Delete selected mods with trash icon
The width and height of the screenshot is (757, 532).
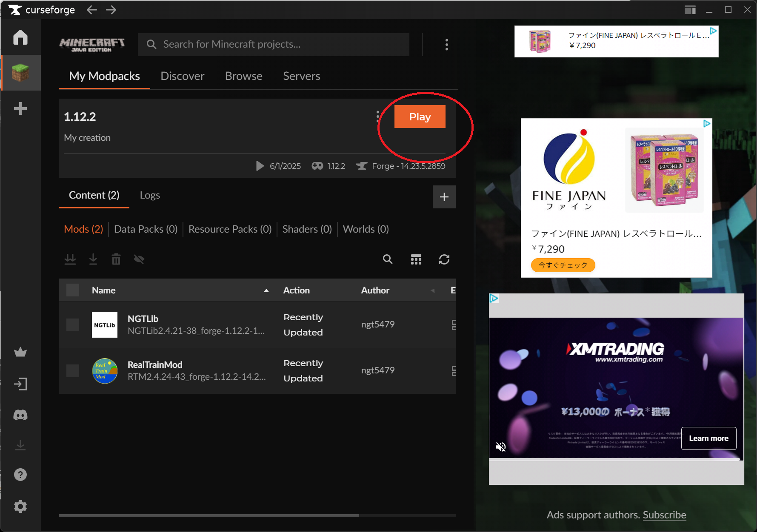point(116,259)
